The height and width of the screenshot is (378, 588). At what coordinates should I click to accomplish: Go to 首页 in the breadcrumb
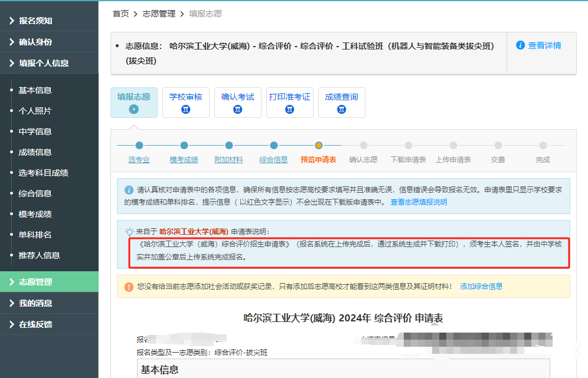pos(121,14)
